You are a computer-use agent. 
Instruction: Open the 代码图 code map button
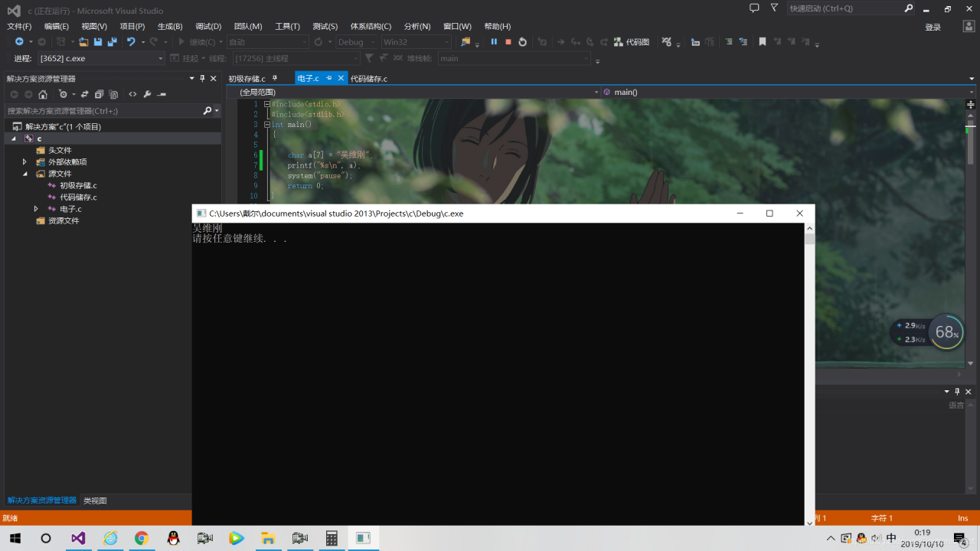tap(632, 42)
